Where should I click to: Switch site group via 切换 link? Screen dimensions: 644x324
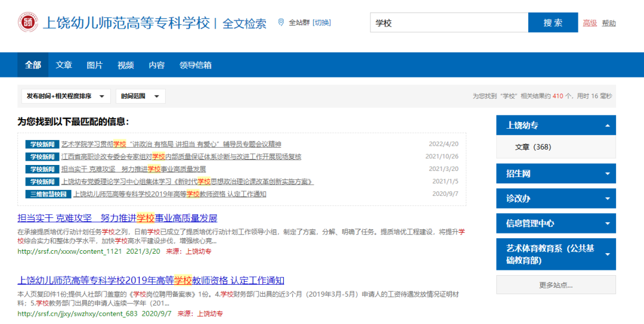(322, 23)
